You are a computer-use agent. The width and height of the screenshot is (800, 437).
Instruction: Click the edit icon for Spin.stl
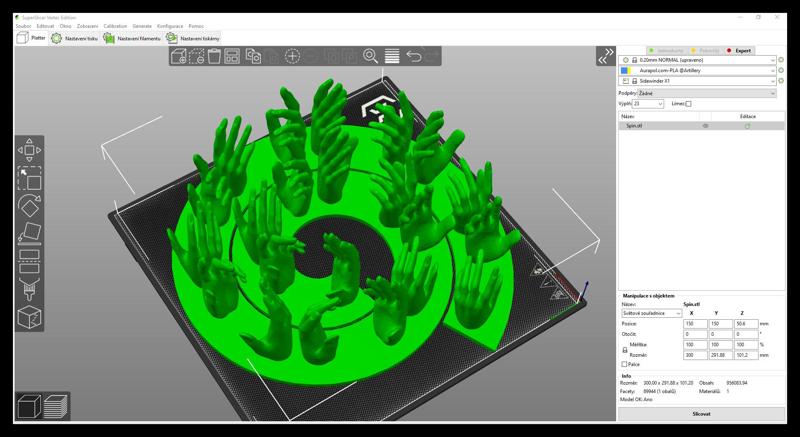(x=747, y=126)
